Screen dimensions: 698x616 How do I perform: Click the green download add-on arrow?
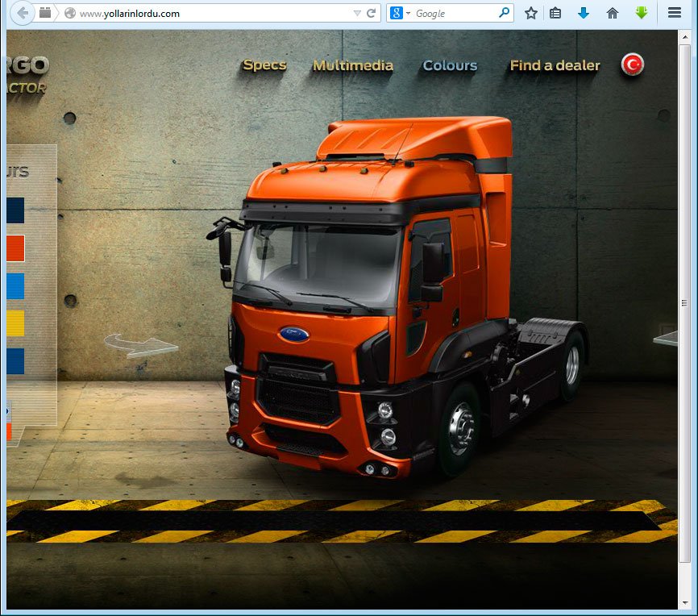click(642, 13)
